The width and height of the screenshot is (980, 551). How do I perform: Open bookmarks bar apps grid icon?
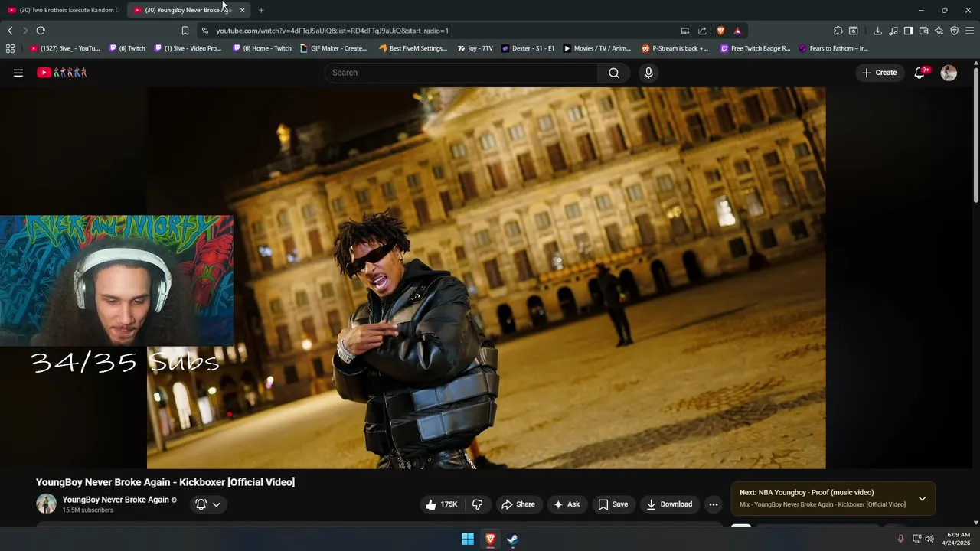[10, 48]
